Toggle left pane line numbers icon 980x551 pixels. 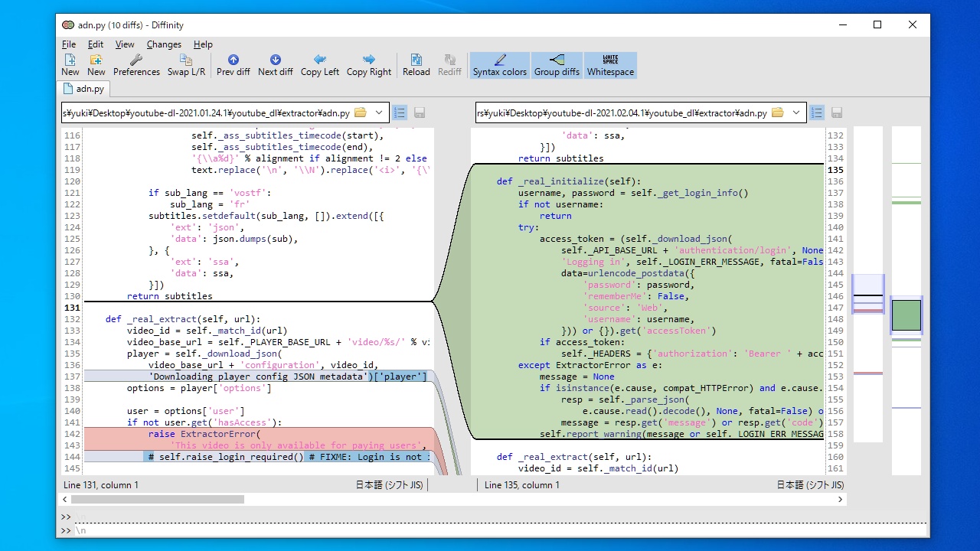pyautogui.click(x=400, y=112)
